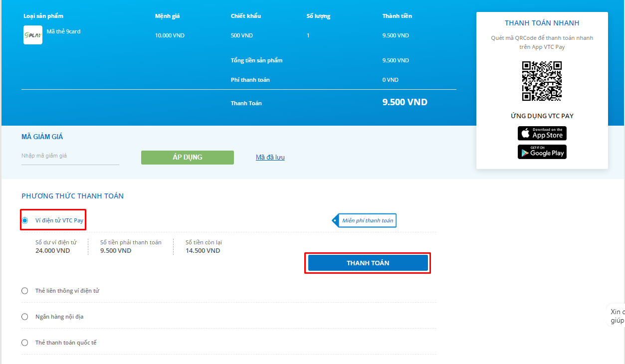Click the 9Play product logo icon
Image resolution: width=625 pixels, height=364 pixels.
[x=33, y=35]
